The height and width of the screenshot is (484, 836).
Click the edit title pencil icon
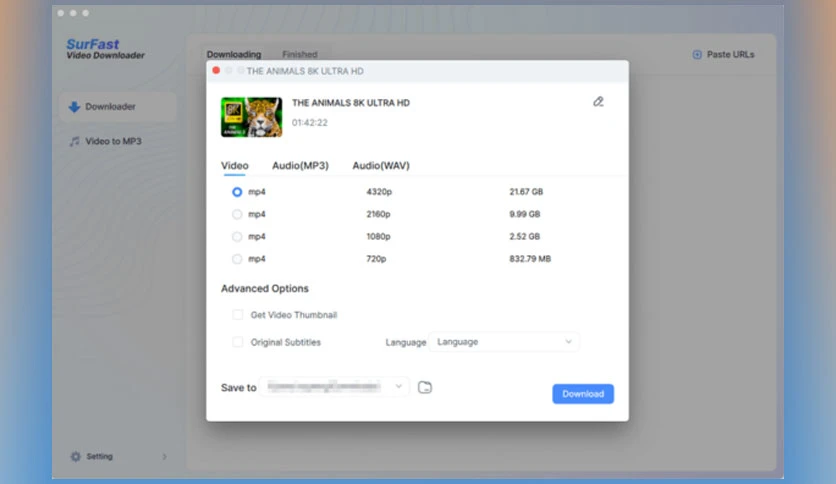point(598,102)
